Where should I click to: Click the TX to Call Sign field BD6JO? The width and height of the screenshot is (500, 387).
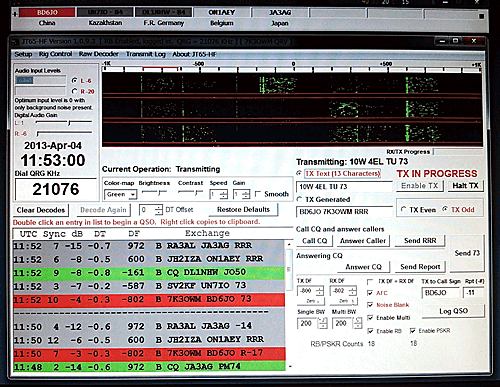(x=440, y=293)
